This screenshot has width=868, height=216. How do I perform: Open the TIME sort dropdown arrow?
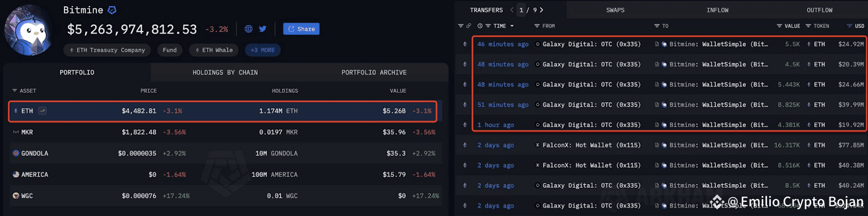coord(512,26)
